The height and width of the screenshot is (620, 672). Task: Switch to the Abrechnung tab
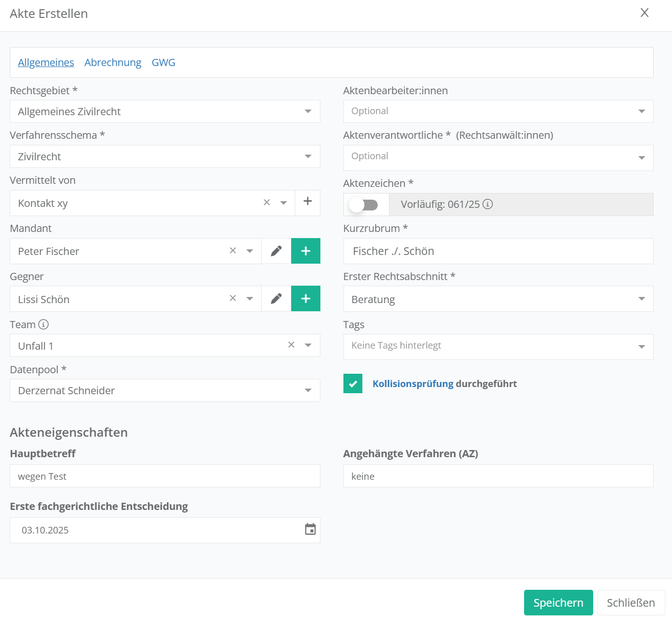click(113, 62)
